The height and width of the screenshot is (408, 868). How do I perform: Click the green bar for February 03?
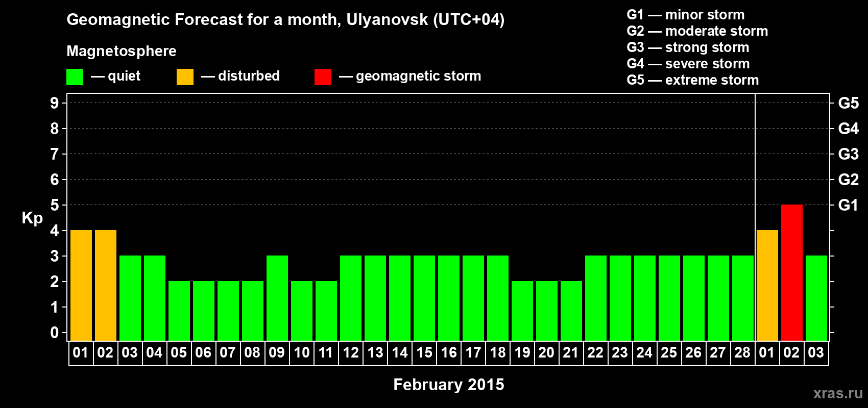pos(130,298)
